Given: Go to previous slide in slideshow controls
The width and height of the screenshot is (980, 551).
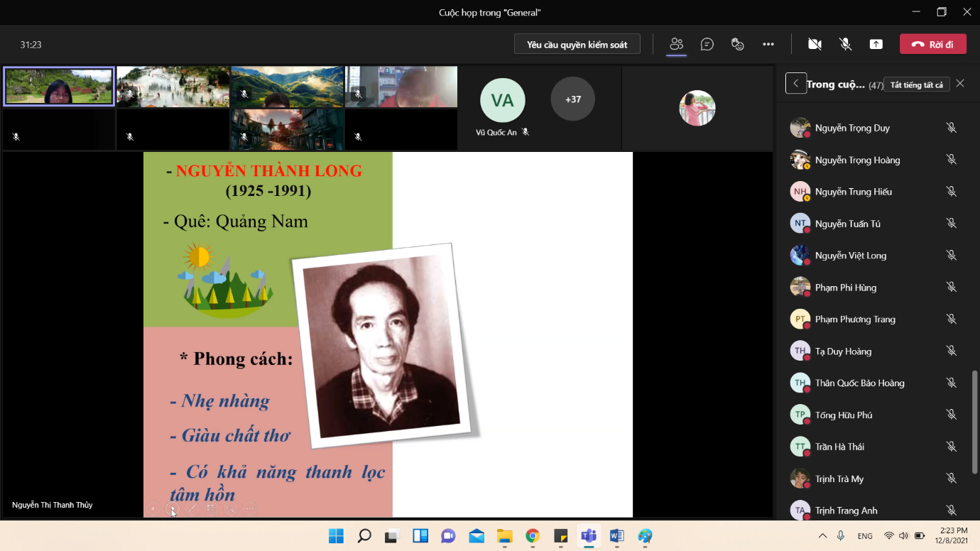Looking at the screenshot, I should click(153, 508).
